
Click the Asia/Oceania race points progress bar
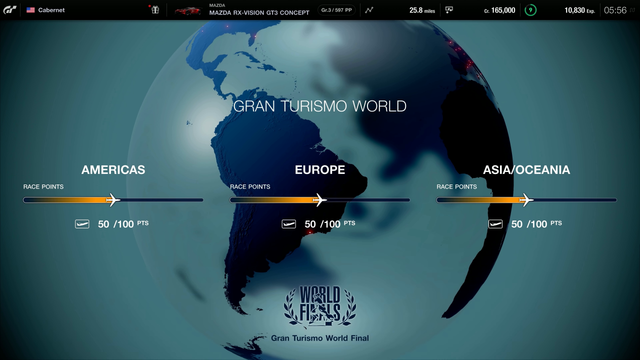[x=527, y=200]
